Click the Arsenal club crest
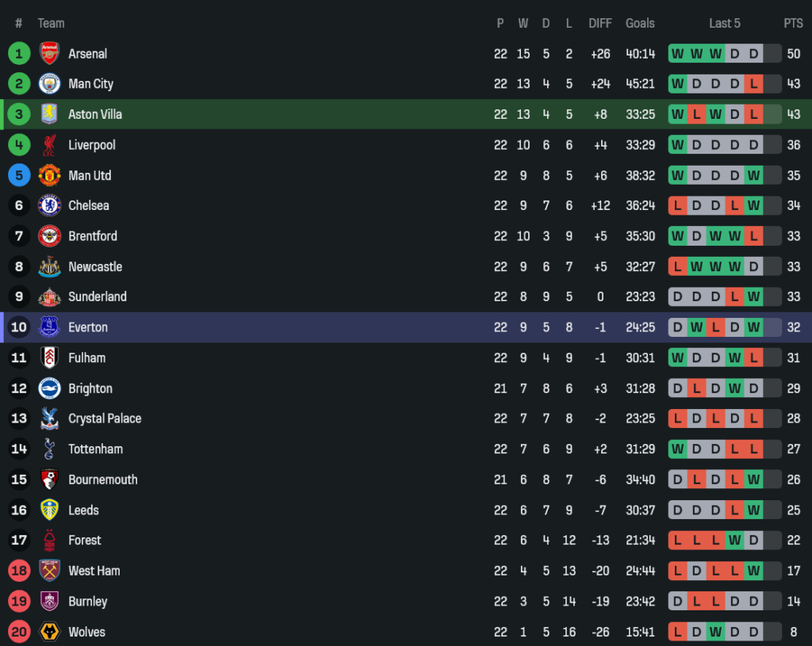Viewport: 812px width, 646px height. point(49,54)
